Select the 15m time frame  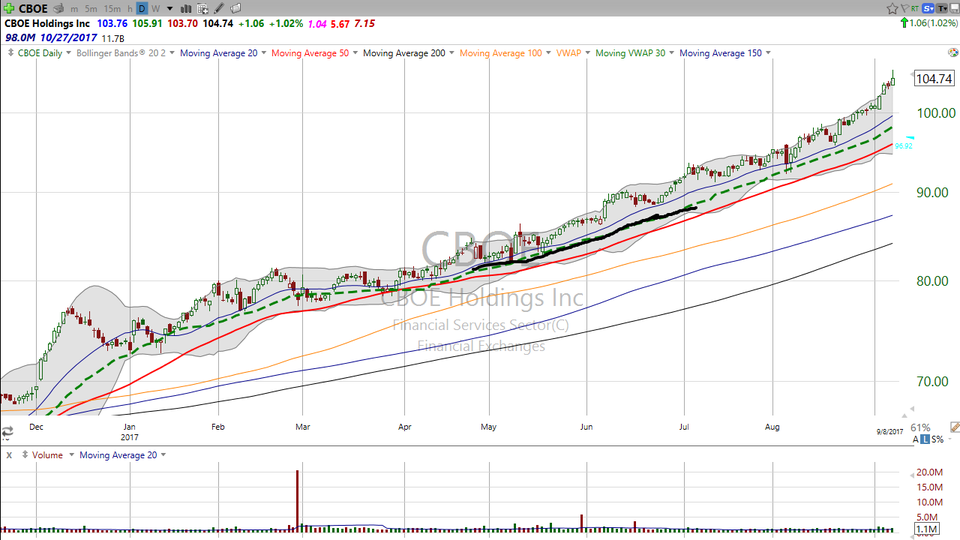coord(112,9)
